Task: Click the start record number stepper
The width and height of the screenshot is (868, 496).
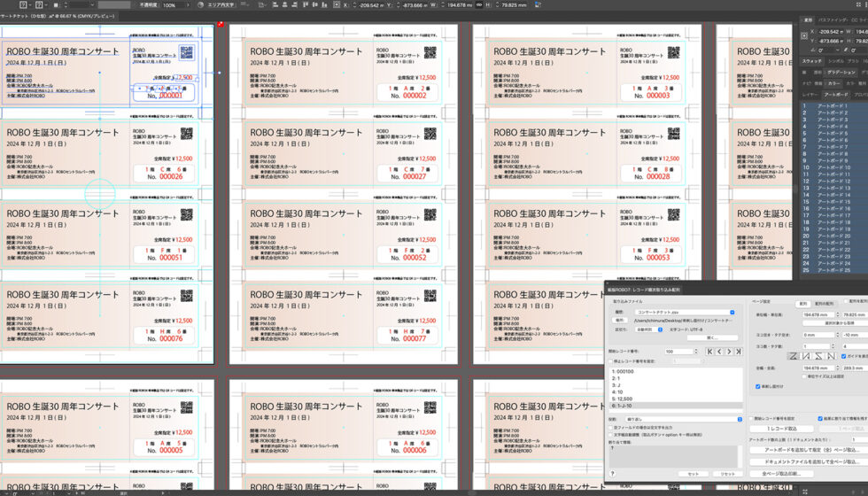Action: [696, 352]
